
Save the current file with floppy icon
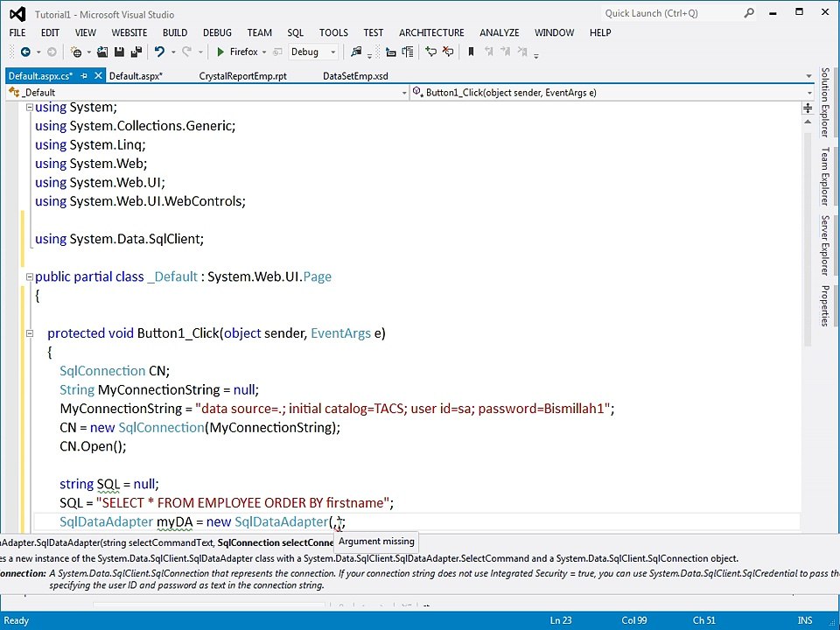[120, 52]
